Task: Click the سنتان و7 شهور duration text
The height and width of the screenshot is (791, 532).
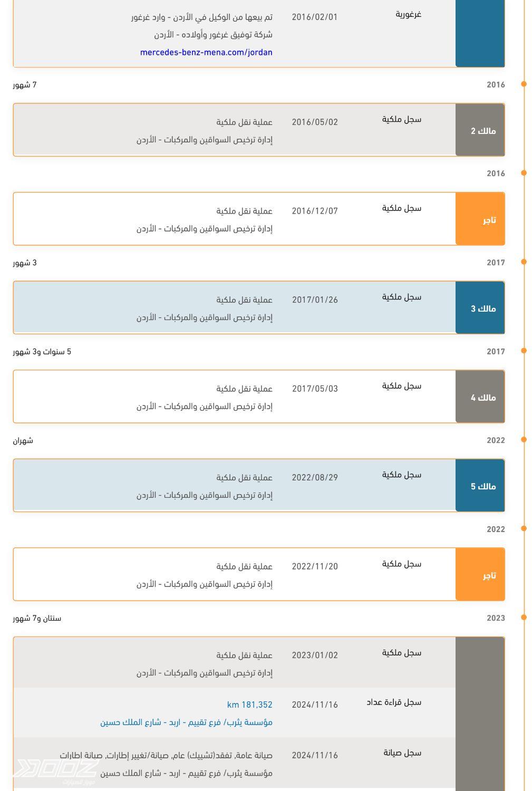Action: pyautogui.click(x=37, y=618)
